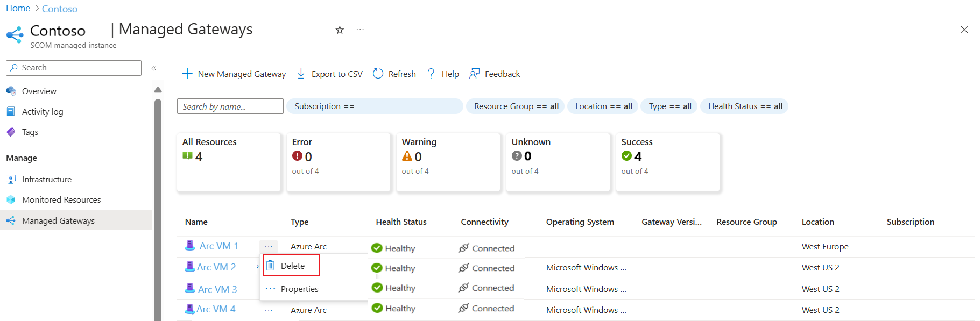Viewport: 980px width, 321px height.
Task: Open Activity log in sidebar
Action: pyautogui.click(x=43, y=112)
